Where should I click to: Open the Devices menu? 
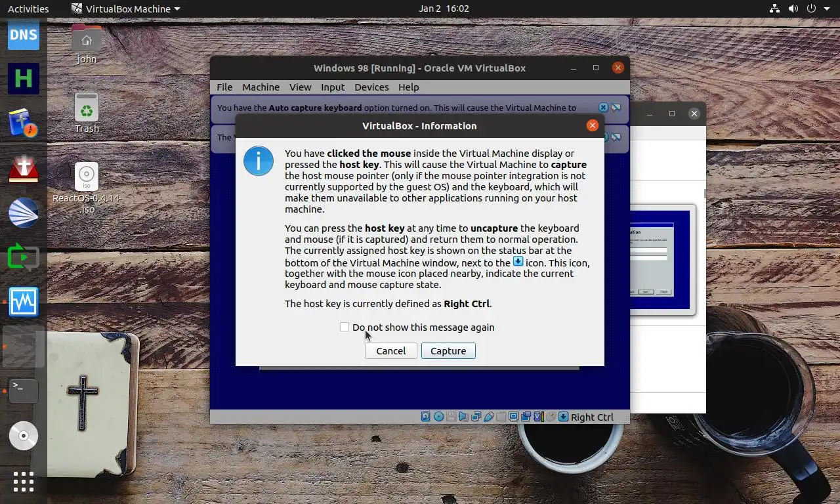click(x=371, y=87)
